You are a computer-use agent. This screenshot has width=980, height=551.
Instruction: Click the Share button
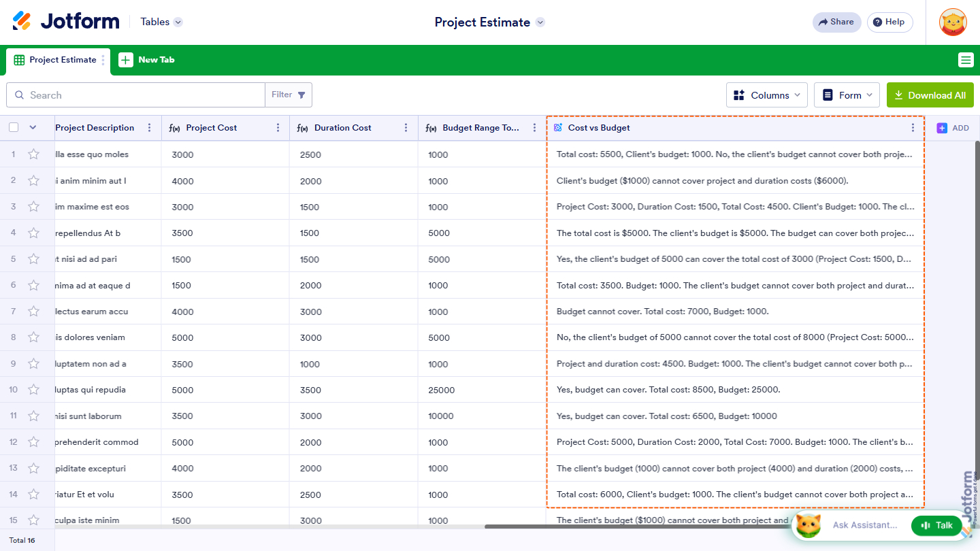[836, 22]
